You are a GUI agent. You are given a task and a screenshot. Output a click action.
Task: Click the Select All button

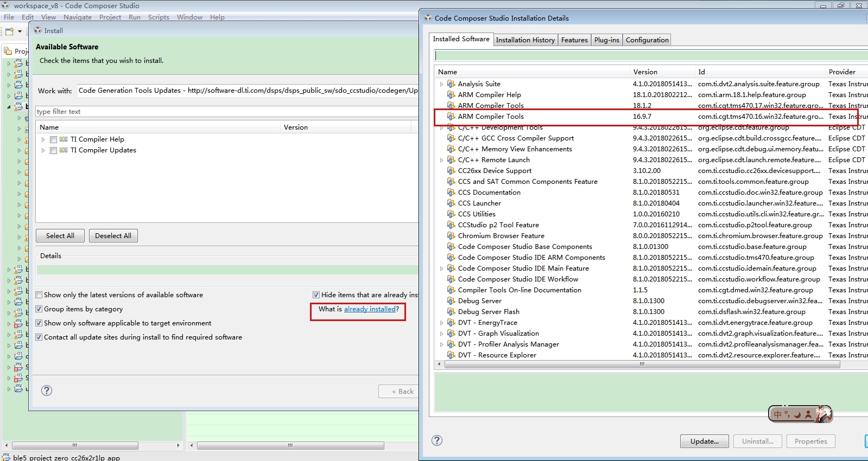click(x=60, y=236)
